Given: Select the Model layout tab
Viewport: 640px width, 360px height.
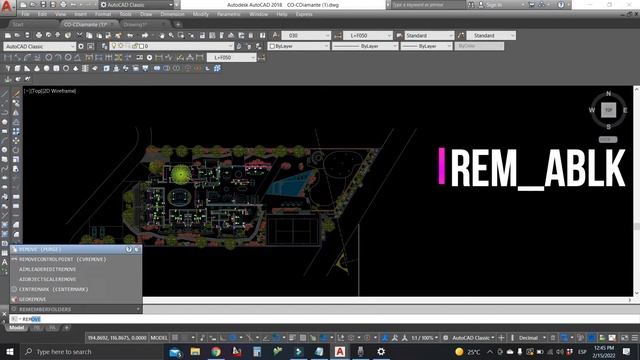Looking at the screenshot, I should 17,328.
